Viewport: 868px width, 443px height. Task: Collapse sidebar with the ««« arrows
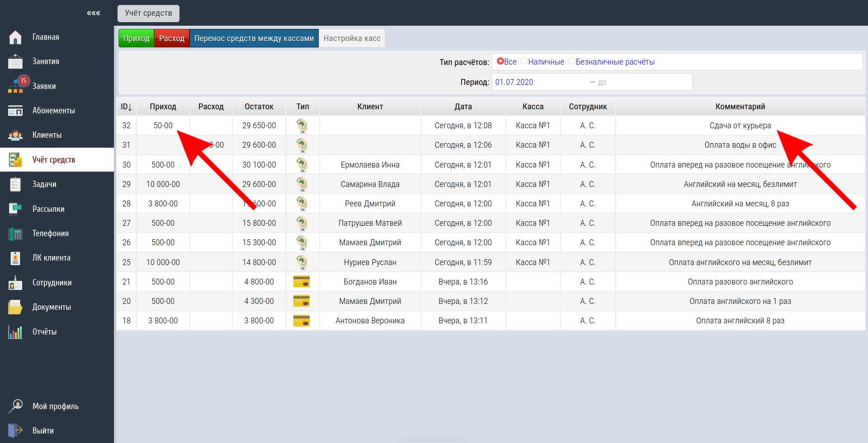click(94, 13)
